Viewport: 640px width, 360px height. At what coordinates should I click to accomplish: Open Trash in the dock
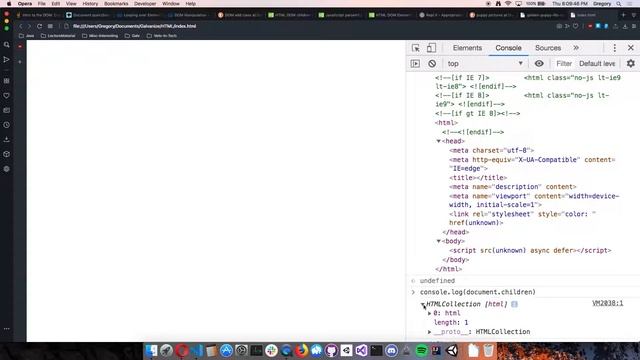[x=488, y=351]
